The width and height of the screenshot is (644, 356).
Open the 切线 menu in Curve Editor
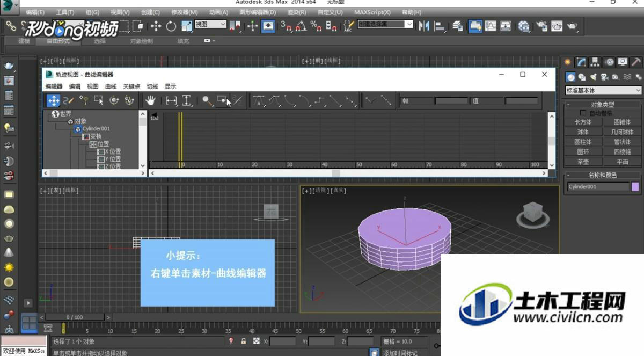(152, 86)
